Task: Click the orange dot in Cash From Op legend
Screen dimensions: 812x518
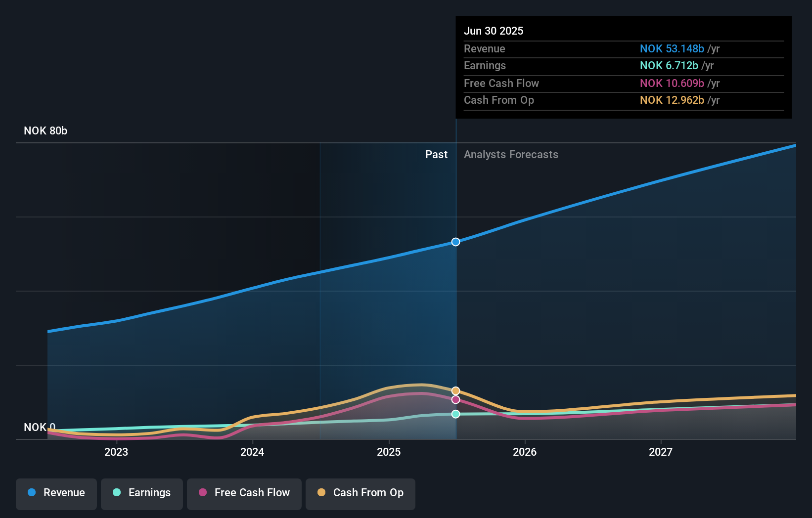Action: coord(322,493)
